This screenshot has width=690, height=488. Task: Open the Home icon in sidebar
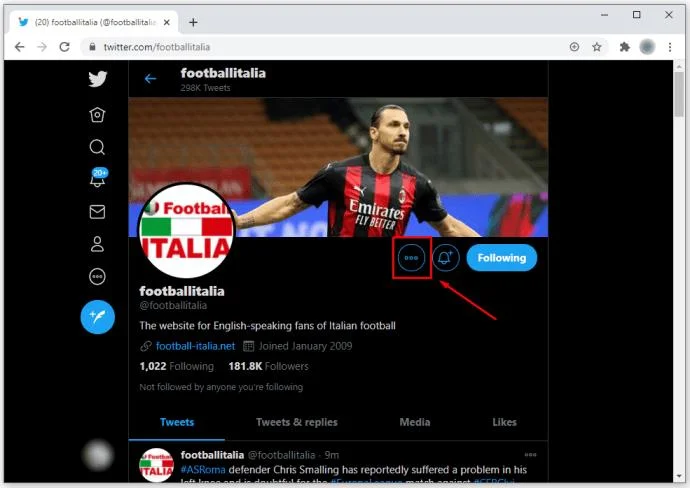coord(97,115)
